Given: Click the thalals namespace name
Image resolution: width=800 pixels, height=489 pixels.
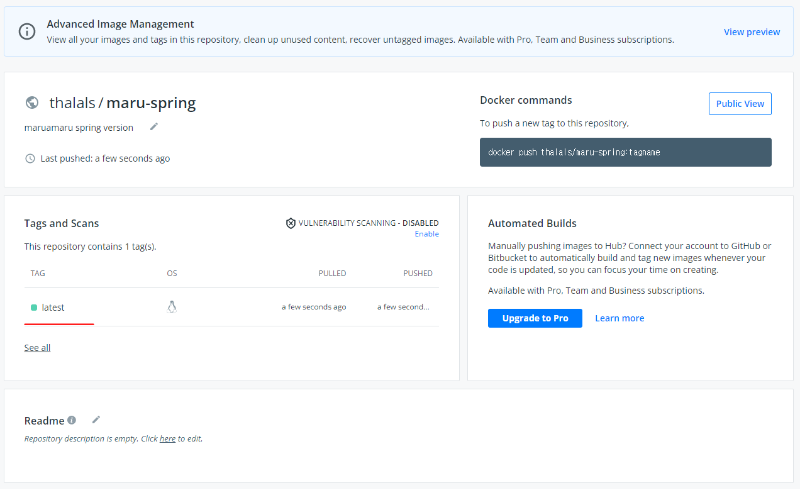Looking at the screenshot, I should click(x=72, y=103).
